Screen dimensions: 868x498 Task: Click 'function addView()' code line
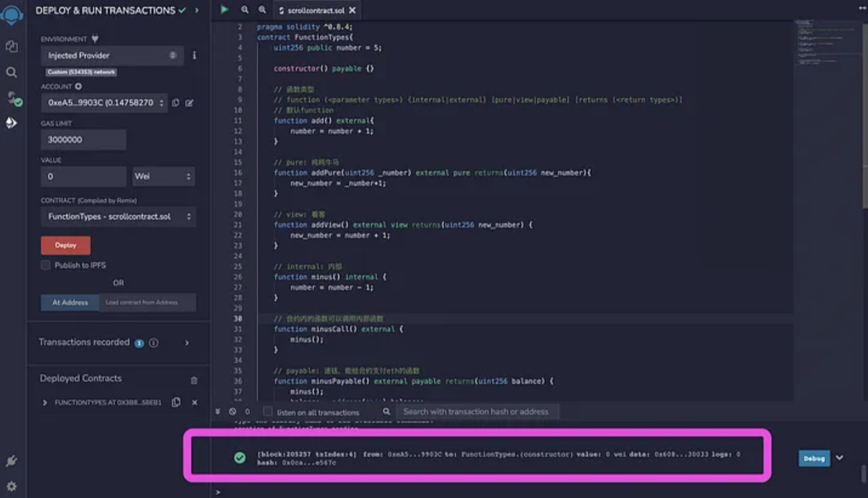tap(403, 225)
